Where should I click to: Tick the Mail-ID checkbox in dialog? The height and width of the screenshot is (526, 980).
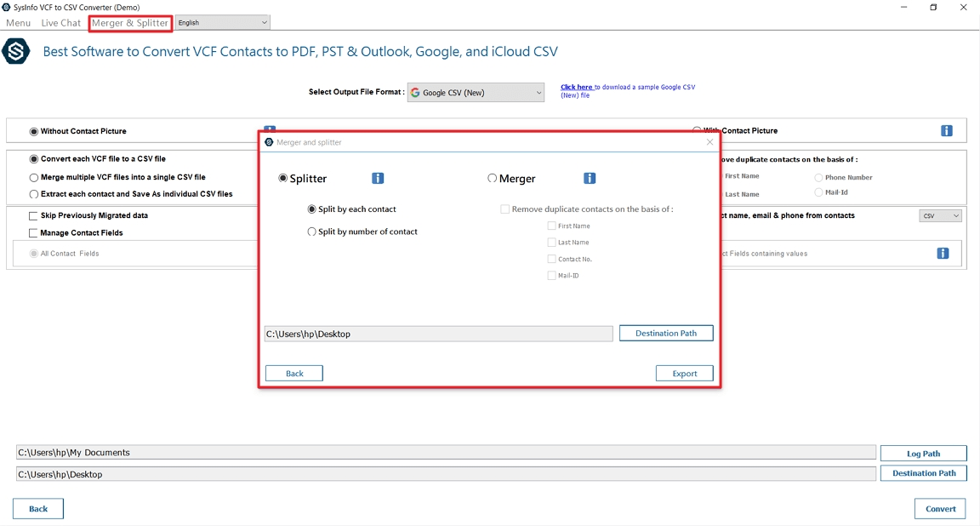[x=551, y=275]
